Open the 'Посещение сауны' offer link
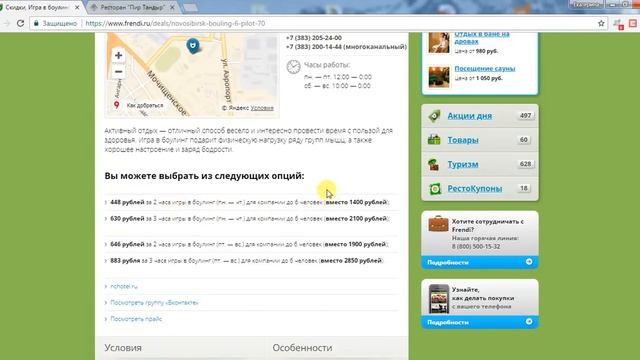This screenshot has width=640, height=360. click(484, 69)
